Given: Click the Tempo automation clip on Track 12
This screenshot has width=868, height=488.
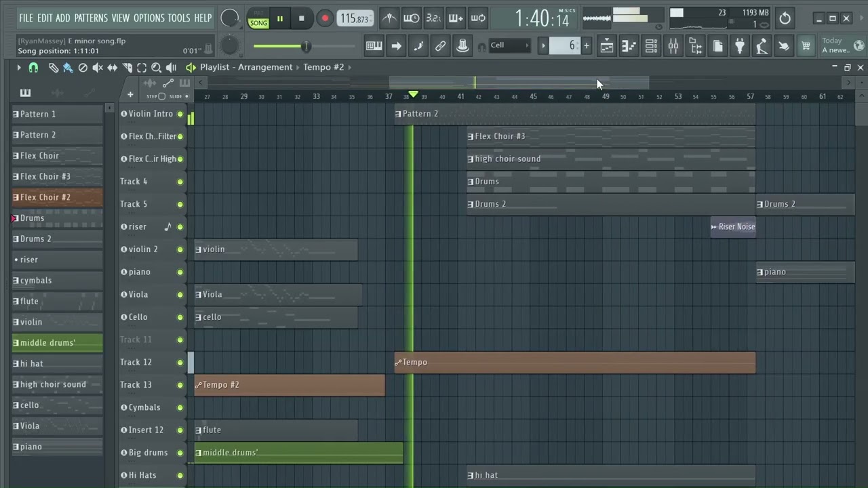Looking at the screenshot, I should pyautogui.click(x=574, y=363).
